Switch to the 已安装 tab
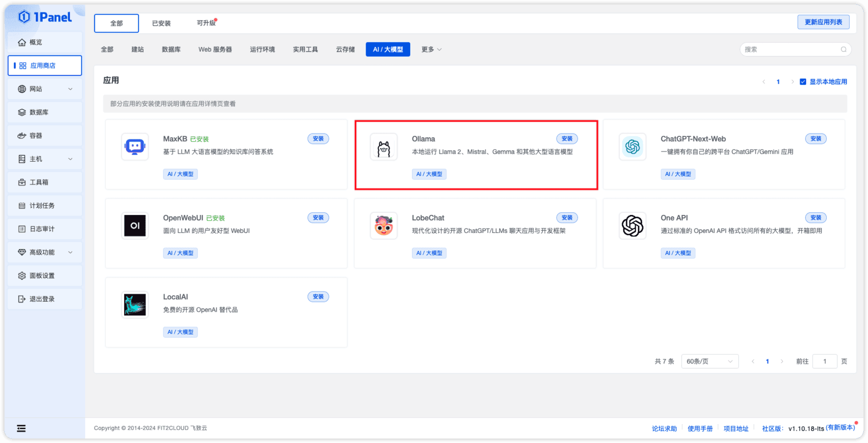 tap(161, 23)
